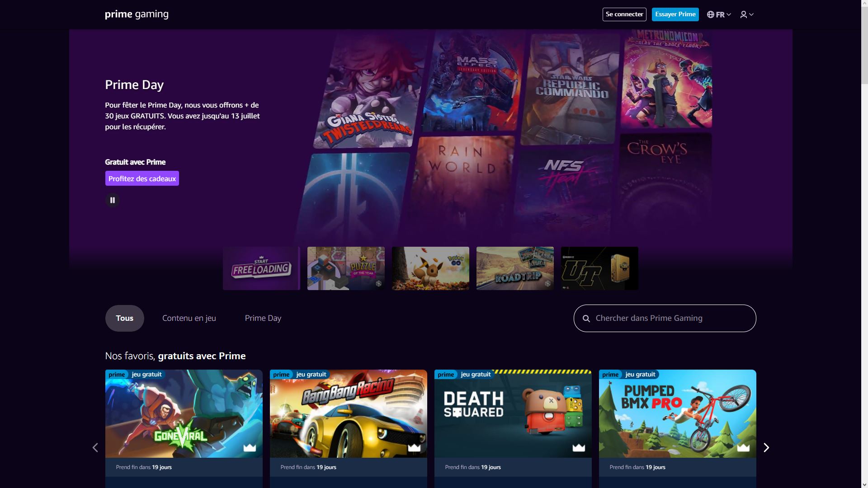Image resolution: width=868 pixels, height=488 pixels.
Task: Select the Prime Day filter tab
Action: 263,318
